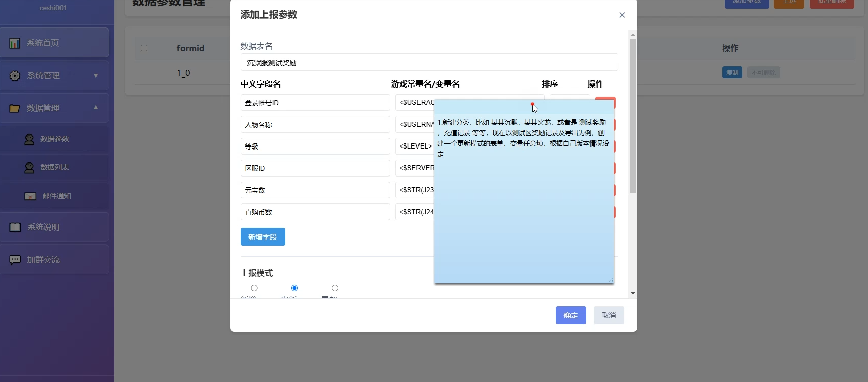This screenshot has width=868, height=382.
Task: Click the dialog vertical scrollbar thumb
Action: pyautogui.click(x=633, y=116)
